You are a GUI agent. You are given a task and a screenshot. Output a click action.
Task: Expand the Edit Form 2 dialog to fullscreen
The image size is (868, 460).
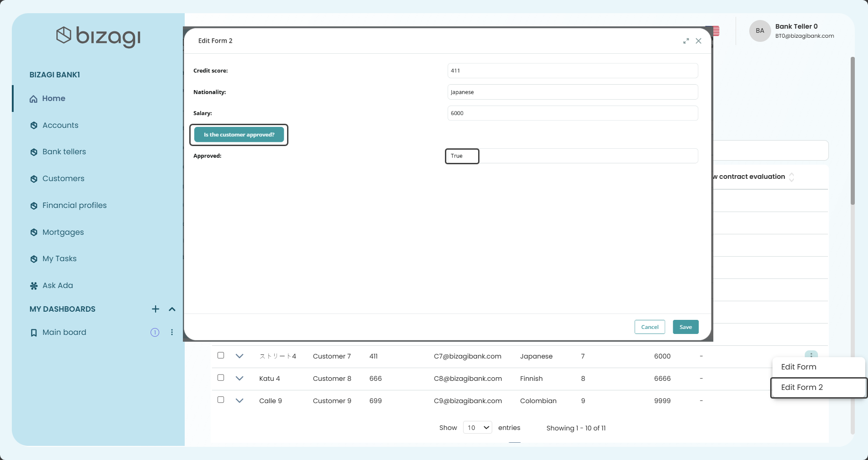point(686,41)
